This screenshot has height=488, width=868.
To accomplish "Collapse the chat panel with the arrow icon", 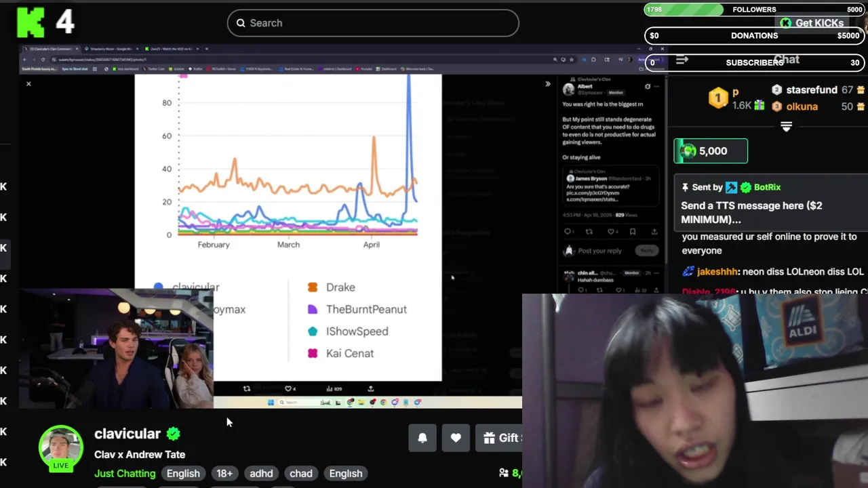I will pyautogui.click(x=682, y=60).
